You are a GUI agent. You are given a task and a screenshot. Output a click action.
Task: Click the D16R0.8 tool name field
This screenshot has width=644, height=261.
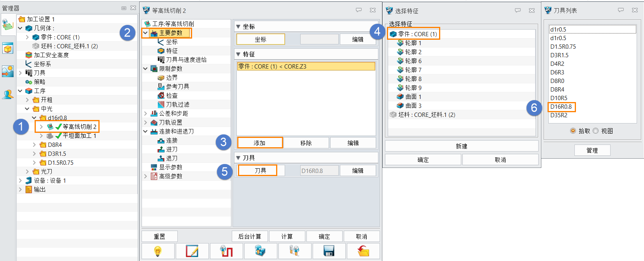[319, 171]
